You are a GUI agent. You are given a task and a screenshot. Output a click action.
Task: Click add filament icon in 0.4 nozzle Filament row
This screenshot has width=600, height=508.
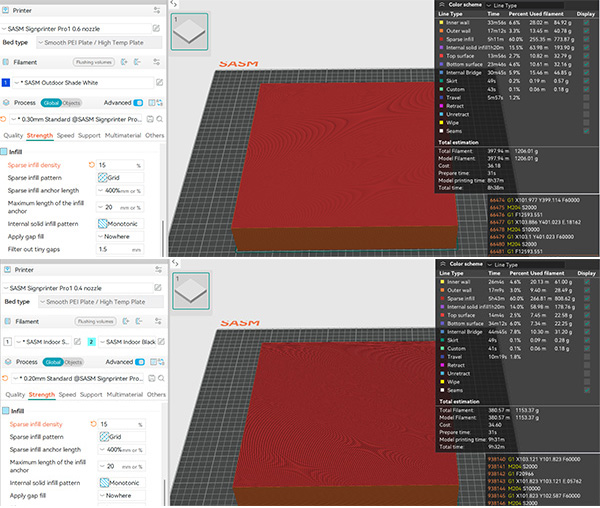coord(125,321)
